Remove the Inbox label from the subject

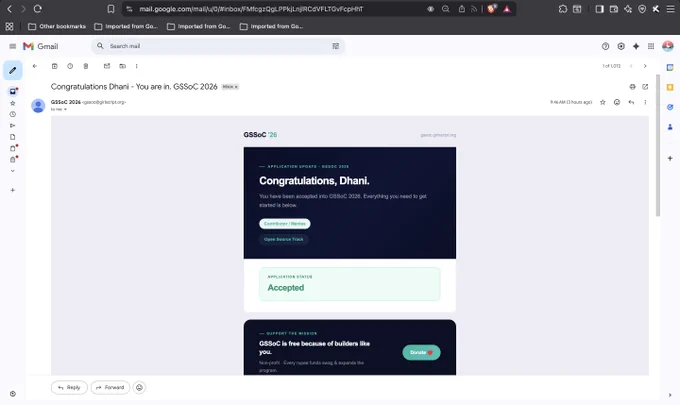tap(236, 87)
